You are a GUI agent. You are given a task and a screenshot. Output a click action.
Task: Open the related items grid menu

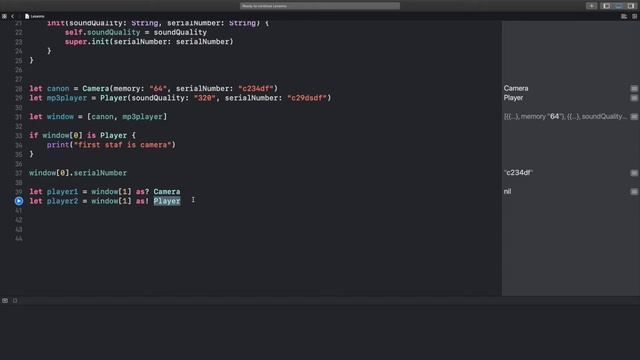4,16
